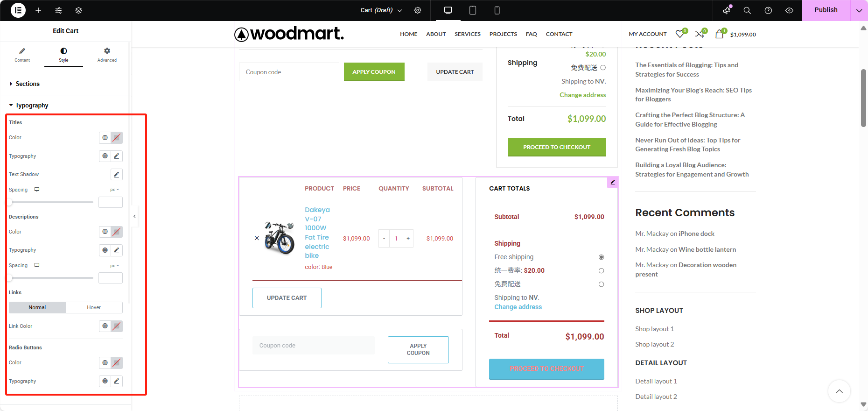Image resolution: width=868 pixels, height=411 pixels.
Task: Click the blue Proceed to Checkout button
Action: pos(546,368)
